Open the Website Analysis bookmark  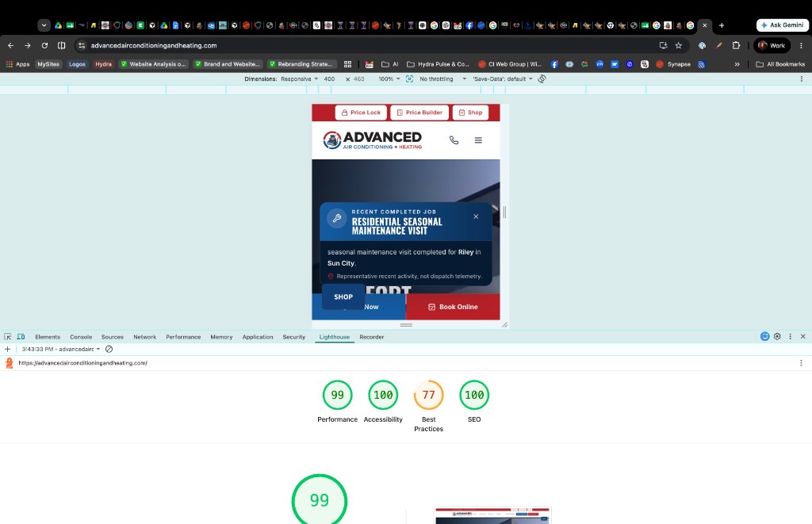tap(153, 64)
